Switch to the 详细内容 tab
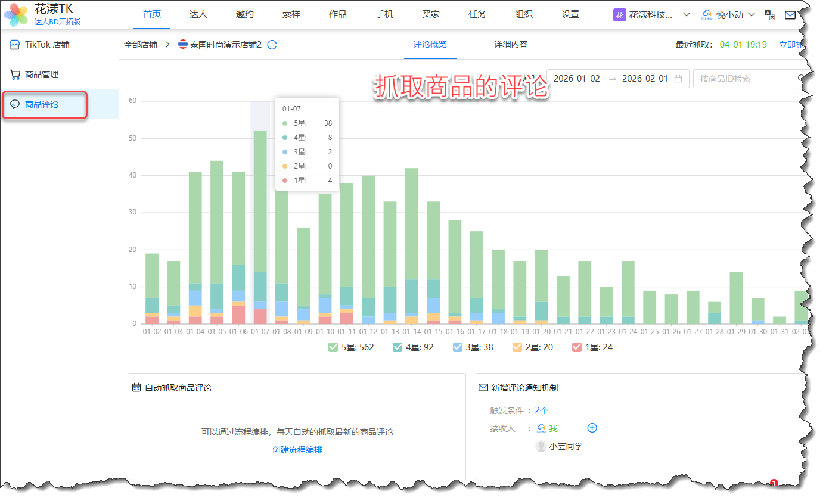This screenshot has width=826, height=504. (511, 44)
